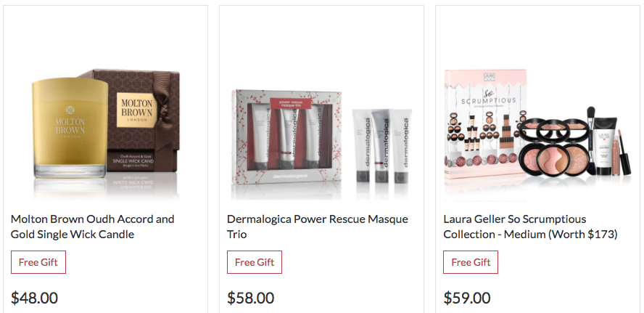The width and height of the screenshot is (644, 313).
Task: Click the $58.00 price
Action: [250, 298]
